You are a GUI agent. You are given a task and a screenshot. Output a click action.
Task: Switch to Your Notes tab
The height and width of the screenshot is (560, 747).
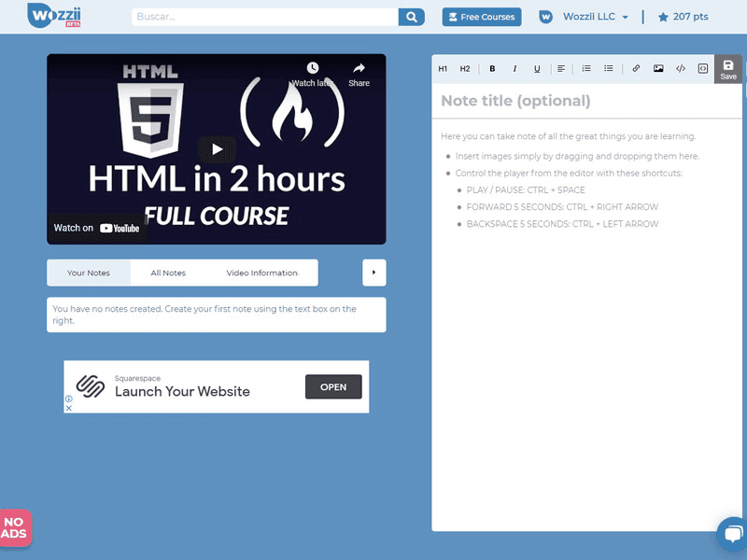89,273
